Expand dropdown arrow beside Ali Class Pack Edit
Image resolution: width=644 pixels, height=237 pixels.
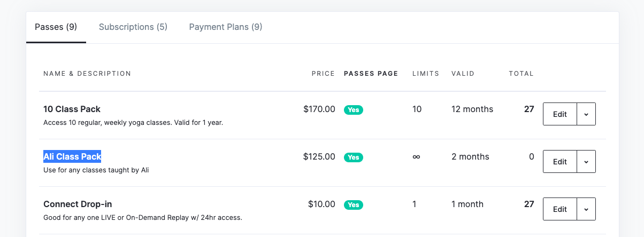586,162
